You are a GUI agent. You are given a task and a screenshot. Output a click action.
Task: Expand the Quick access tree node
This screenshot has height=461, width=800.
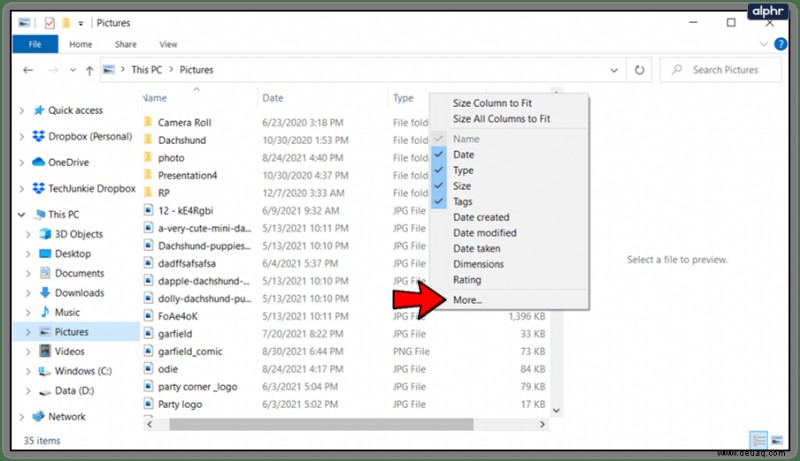21,110
